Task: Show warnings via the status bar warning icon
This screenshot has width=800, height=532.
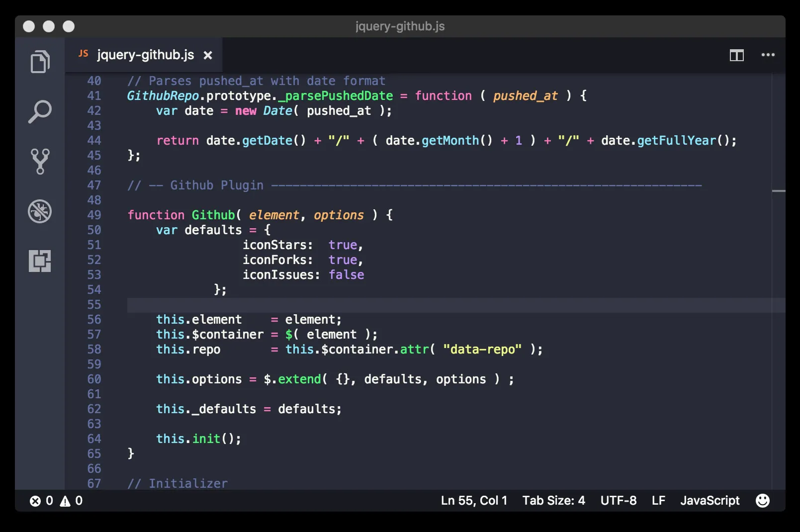Action: click(65, 501)
